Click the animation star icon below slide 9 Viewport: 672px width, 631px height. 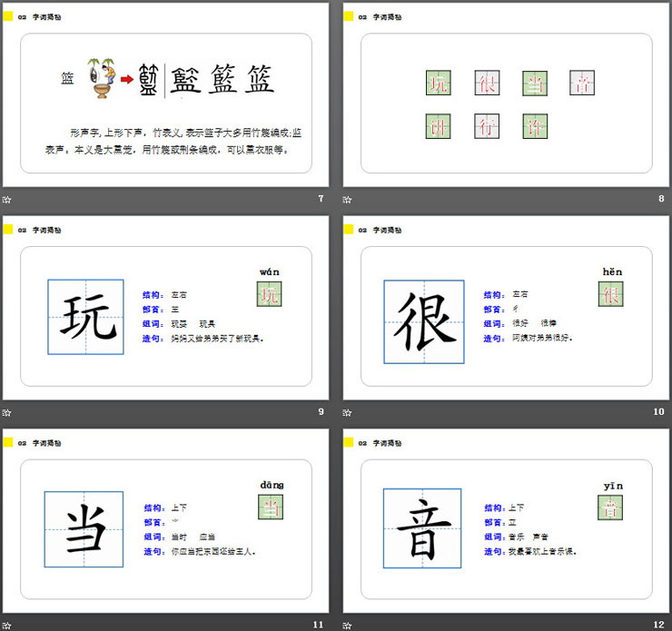[x=7, y=412]
